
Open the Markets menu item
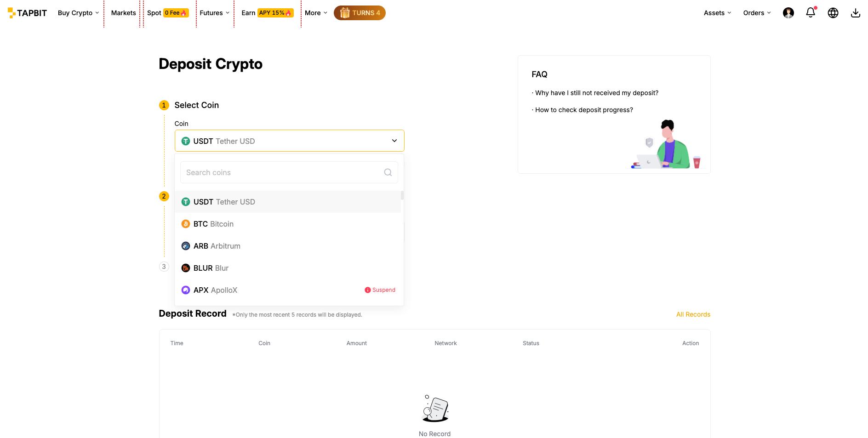pos(123,12)
